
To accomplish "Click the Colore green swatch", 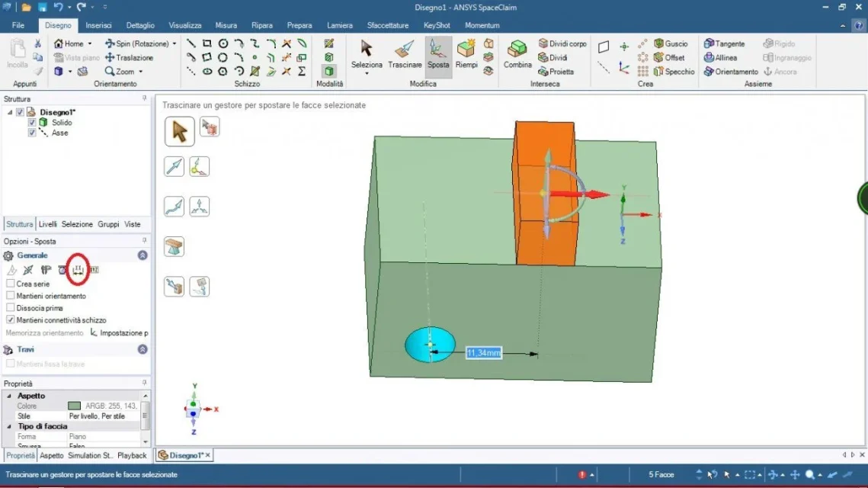I will tap(74, 406).
